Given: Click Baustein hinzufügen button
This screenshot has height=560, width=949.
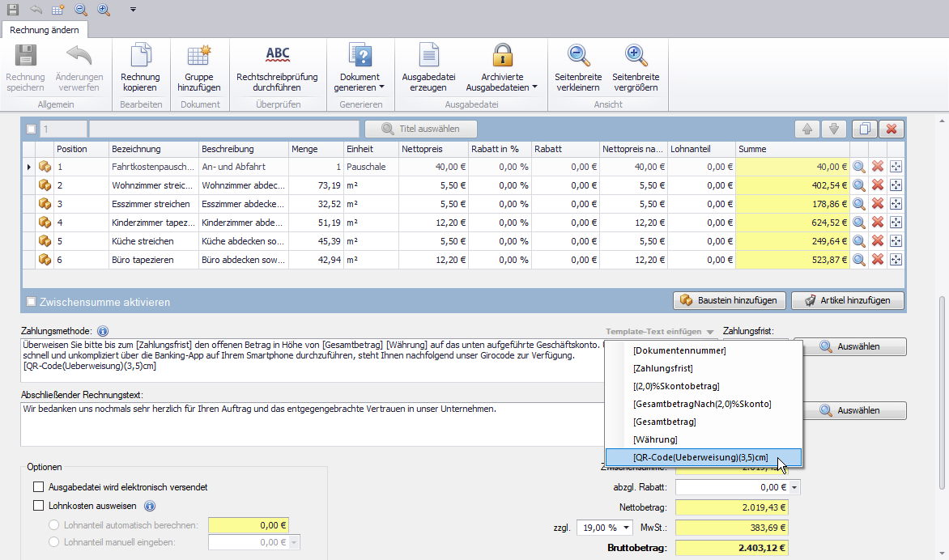Looking at the screenshot, I should 730,300.
